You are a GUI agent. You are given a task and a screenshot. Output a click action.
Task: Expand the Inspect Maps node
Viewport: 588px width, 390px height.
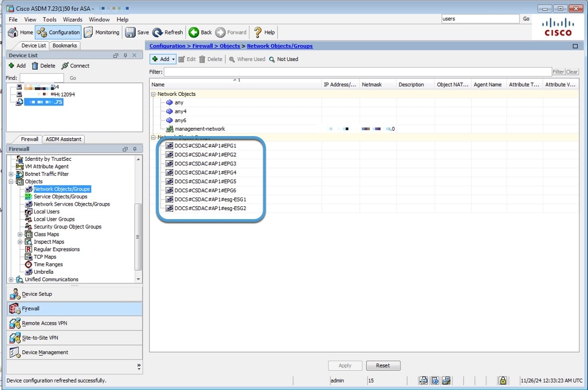[20, 242]
